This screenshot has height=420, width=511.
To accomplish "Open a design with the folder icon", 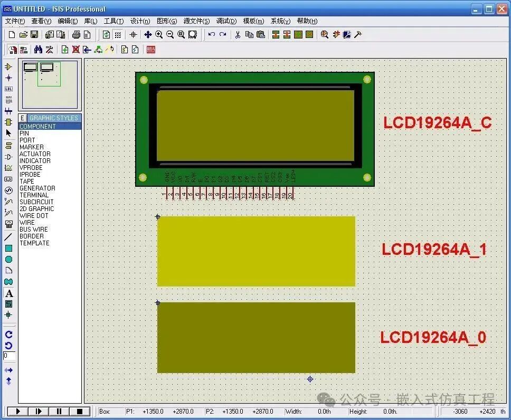I will pos(23,34).
